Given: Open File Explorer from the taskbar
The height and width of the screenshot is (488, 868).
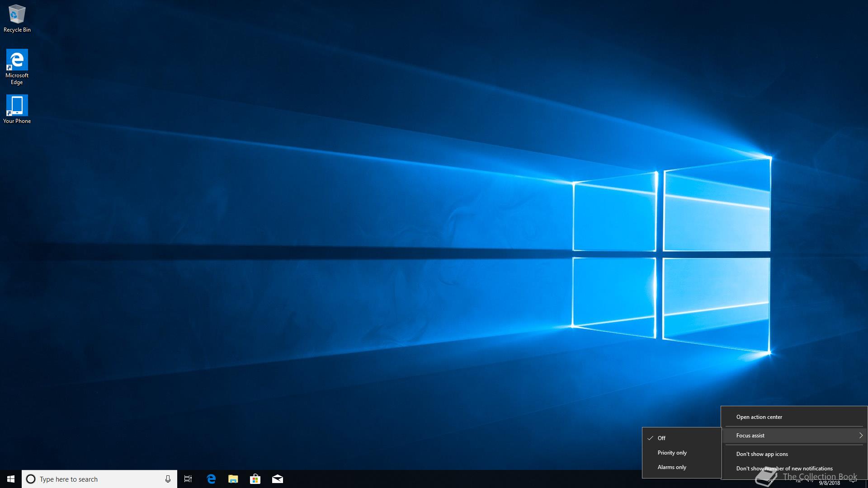Looking at the screenshot, I should tap(233, 479).
